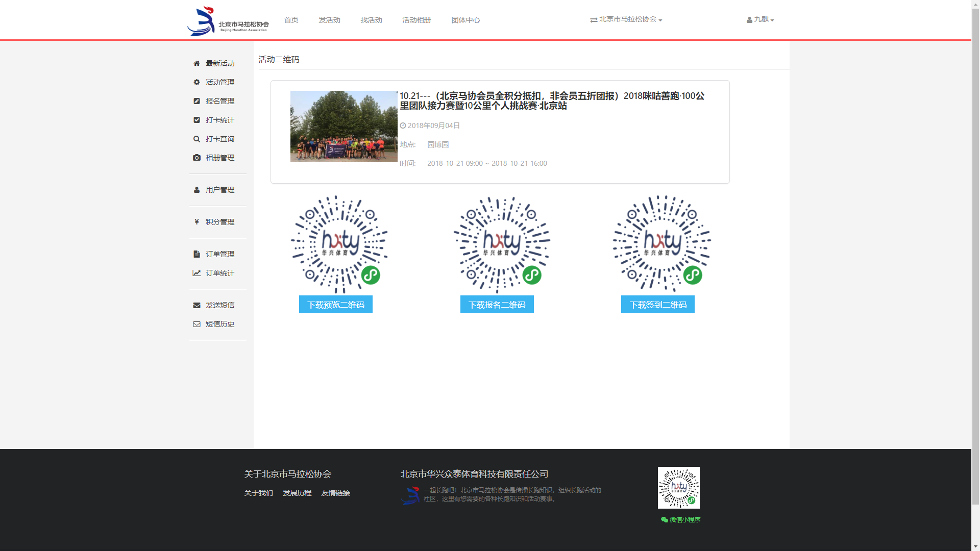
Task: Click the WeChat icon next to 微信小程序
Action: point(664,520)
